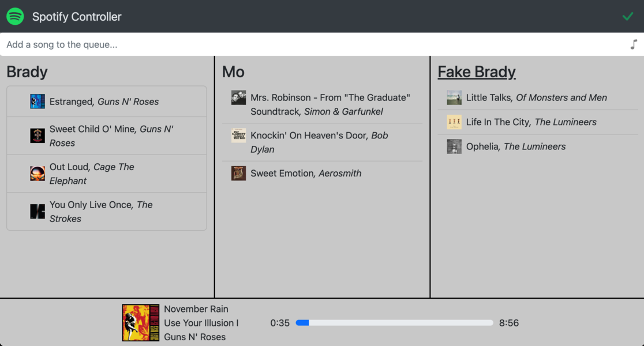Screen dimensions: 644x346
Task: Open the Fake Brady user link
Action: [477, 72]
